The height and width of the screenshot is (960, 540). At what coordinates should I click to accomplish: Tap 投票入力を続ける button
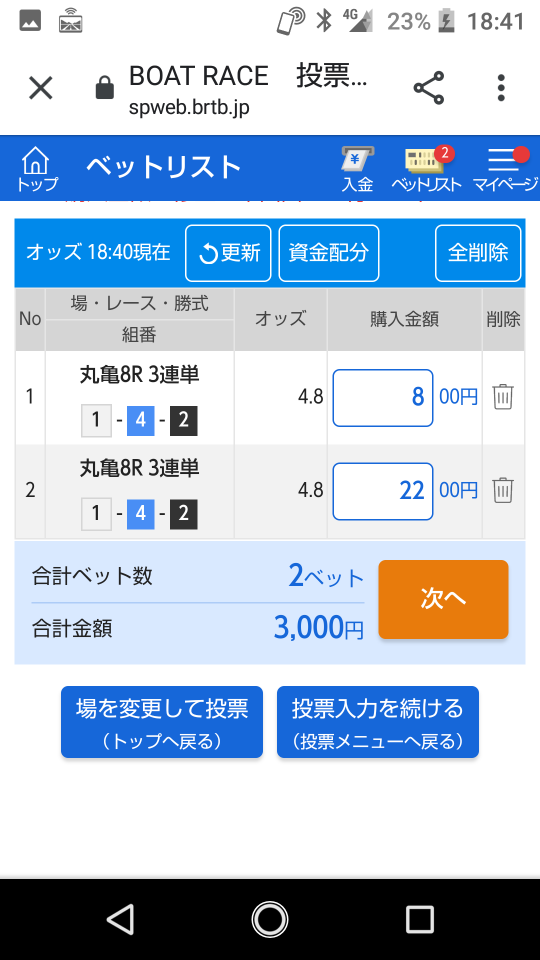378,722
